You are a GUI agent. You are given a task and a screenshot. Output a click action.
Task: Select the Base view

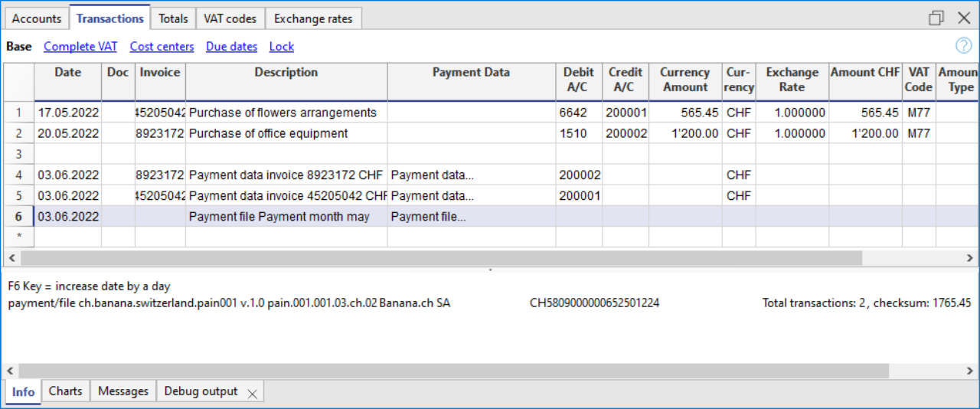[19, 47]
